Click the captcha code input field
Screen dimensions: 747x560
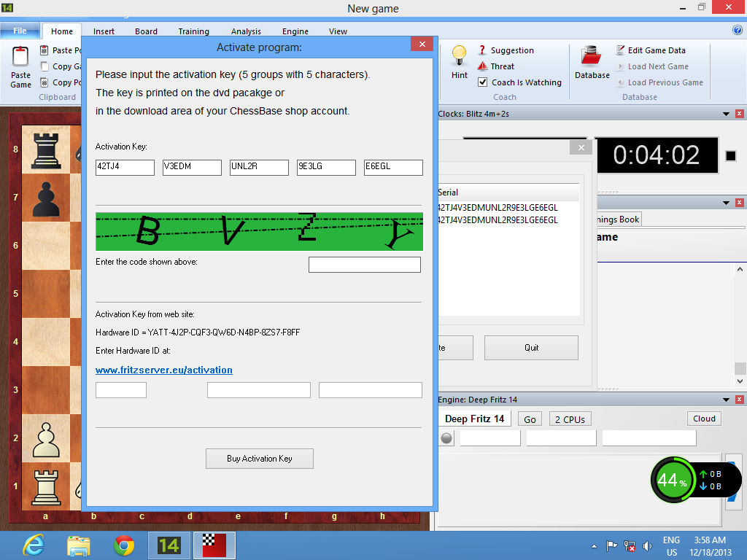click(x=365, y=265)
